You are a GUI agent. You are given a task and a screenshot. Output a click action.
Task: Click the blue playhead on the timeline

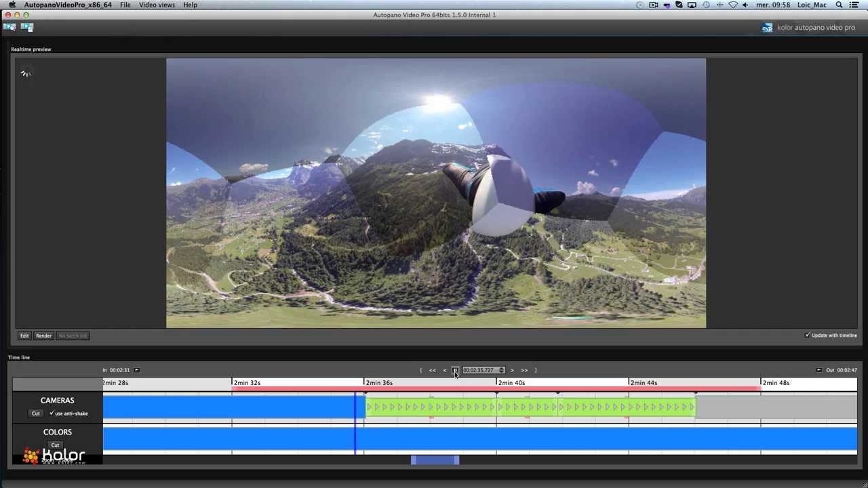[355, 424]
